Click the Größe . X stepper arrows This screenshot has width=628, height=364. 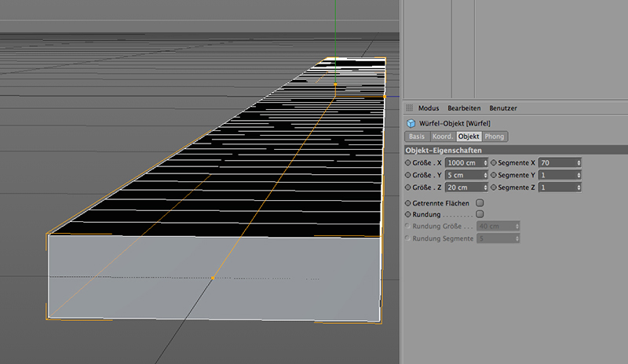click(486, 162)
